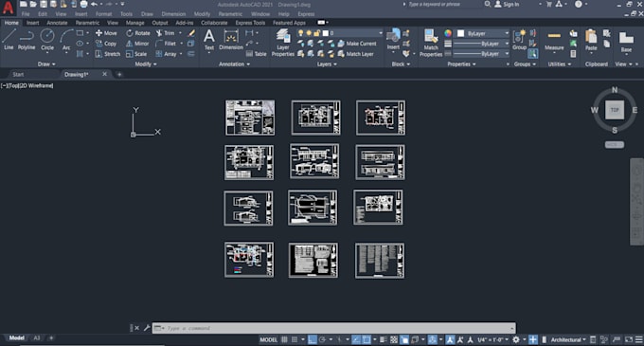Toggle 2D object snap in status bar

click(x=367, y=339)
